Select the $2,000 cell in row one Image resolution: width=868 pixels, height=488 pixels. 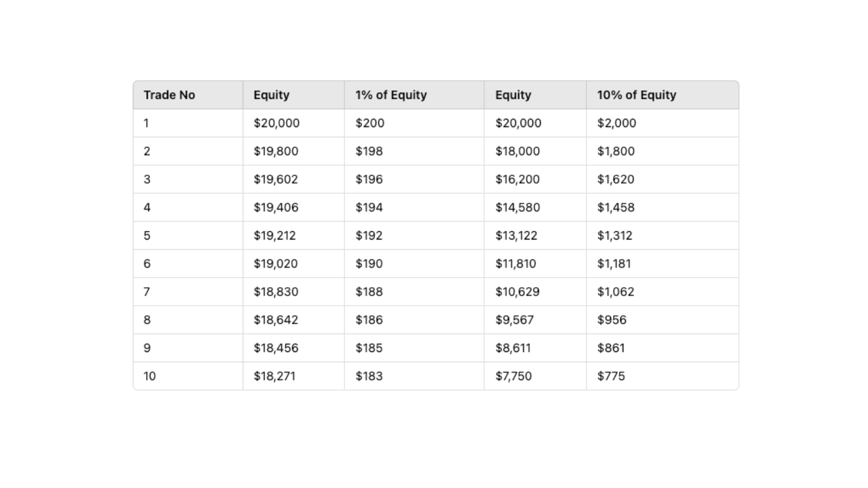tap(616, 123)
